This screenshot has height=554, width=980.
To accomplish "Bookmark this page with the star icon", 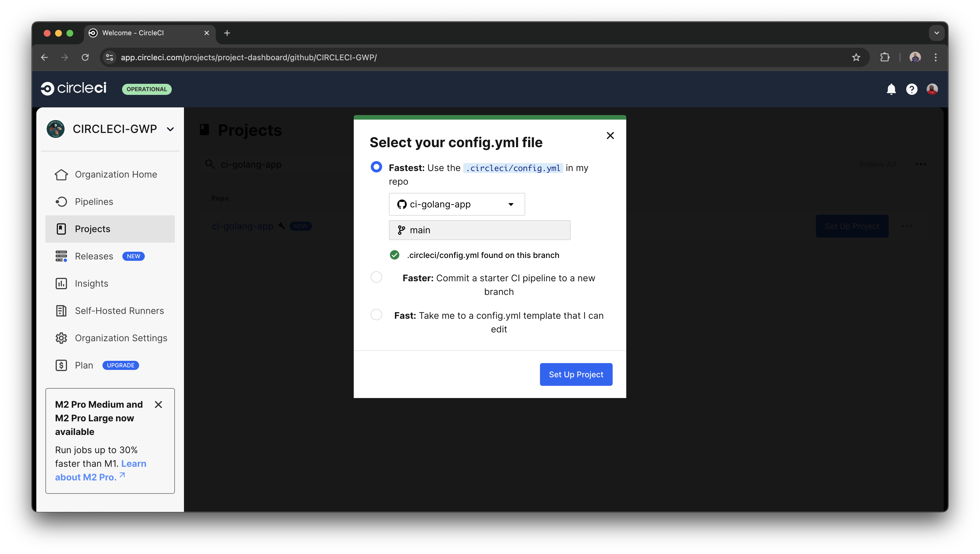I will (856, 57).
